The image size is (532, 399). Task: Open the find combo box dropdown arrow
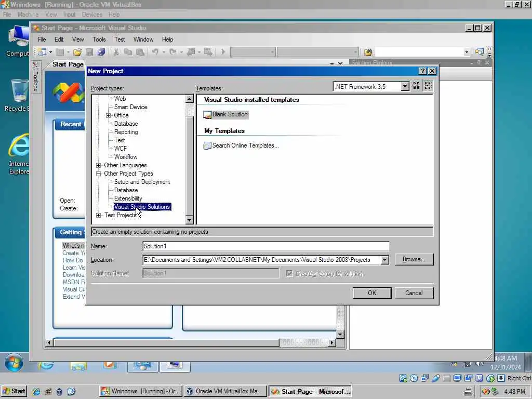coord(467,52)
